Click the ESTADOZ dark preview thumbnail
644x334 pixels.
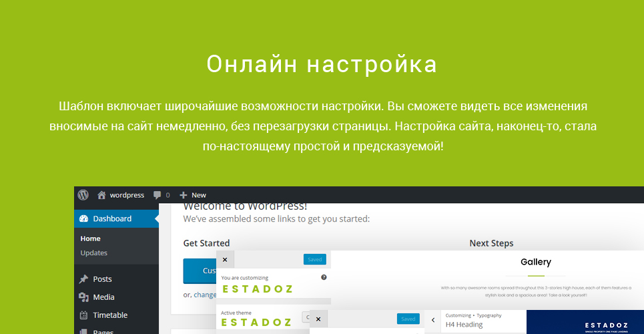pyautogui.click(x=585, y=322)
